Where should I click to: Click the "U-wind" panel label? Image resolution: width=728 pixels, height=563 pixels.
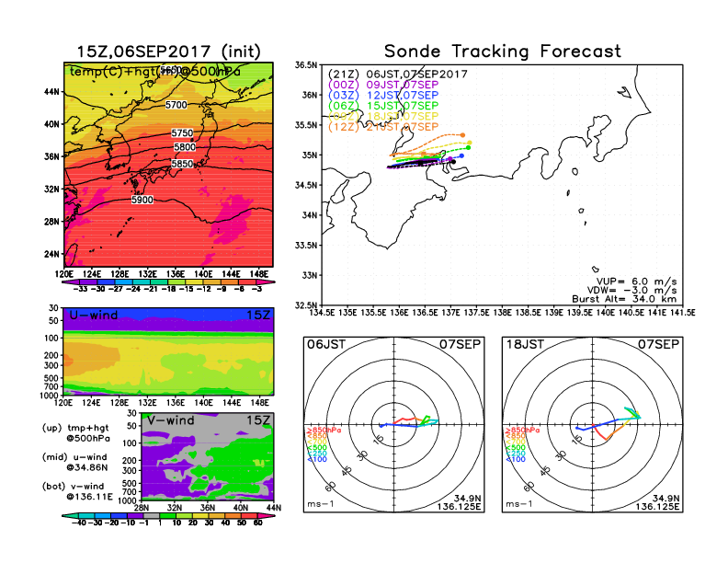(94, 316)
